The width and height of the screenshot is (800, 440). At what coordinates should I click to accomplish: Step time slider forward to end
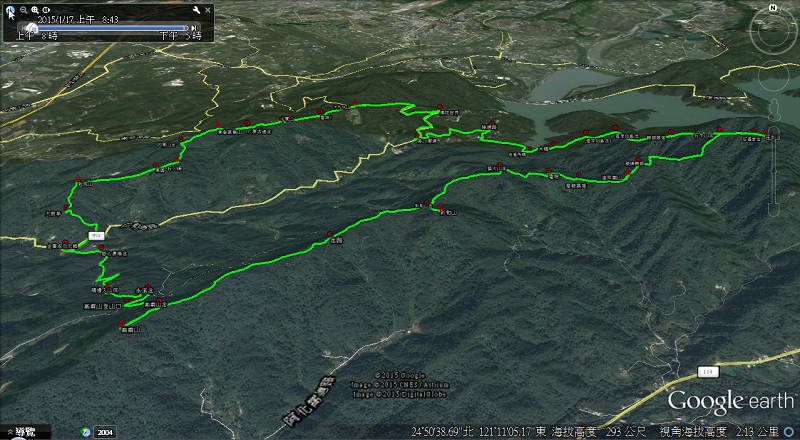click(x=193, y=28)
